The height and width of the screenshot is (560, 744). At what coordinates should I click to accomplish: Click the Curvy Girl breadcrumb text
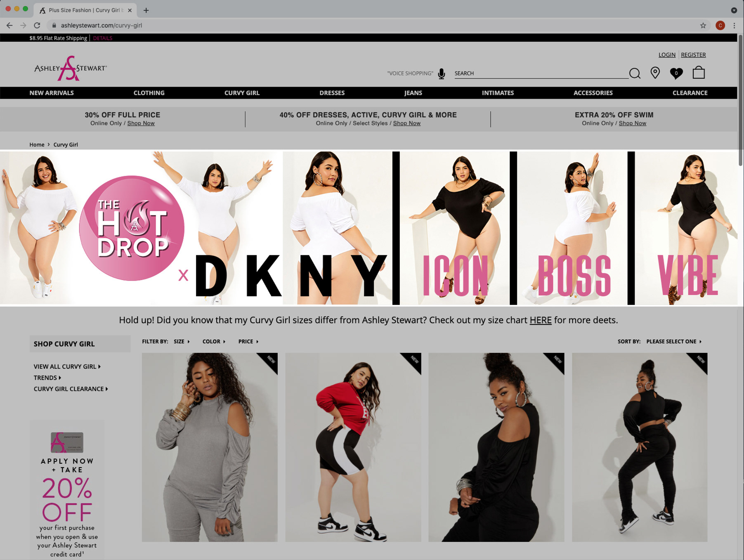(x=66, y=144)
